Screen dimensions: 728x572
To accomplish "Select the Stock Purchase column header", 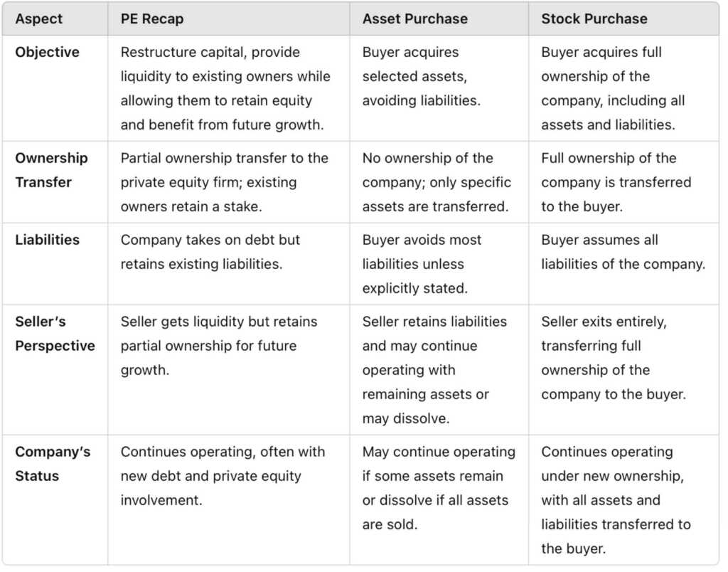I will pos(594,19).
